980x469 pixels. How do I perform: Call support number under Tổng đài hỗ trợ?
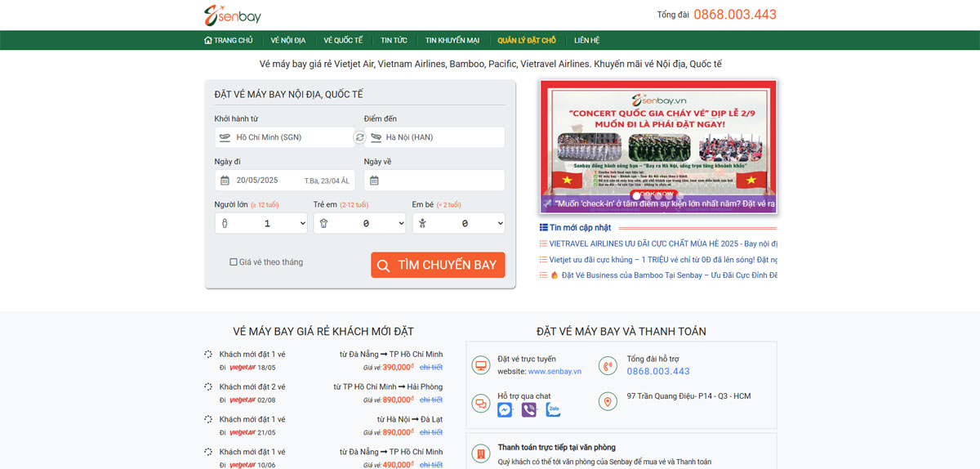658,371
